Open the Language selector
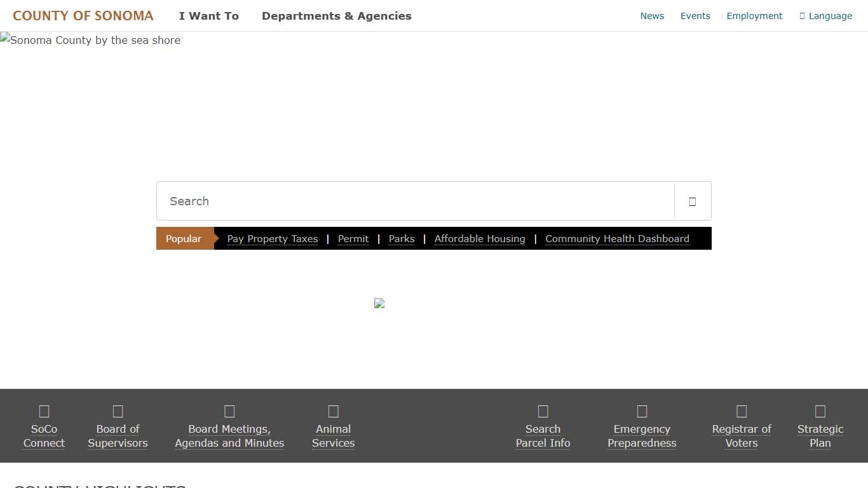Viewport: 868px width, 488px height. 825,16
